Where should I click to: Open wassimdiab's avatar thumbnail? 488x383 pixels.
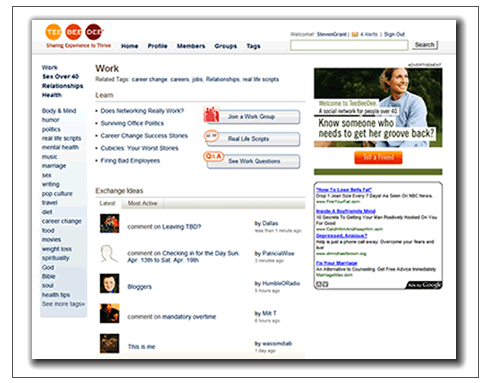(x=109, y=343)
